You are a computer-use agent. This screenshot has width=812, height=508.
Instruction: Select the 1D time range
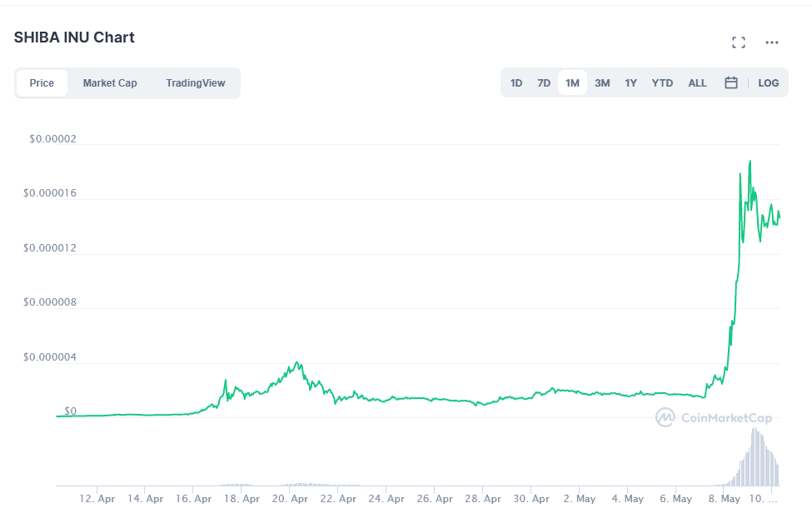tap(516, 82)
